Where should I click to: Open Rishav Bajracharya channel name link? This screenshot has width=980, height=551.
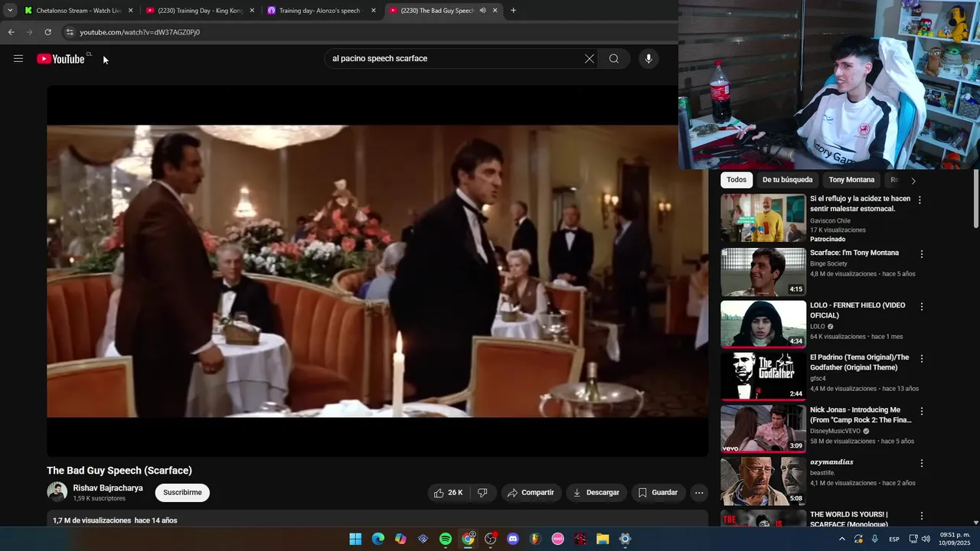point(108,488)
